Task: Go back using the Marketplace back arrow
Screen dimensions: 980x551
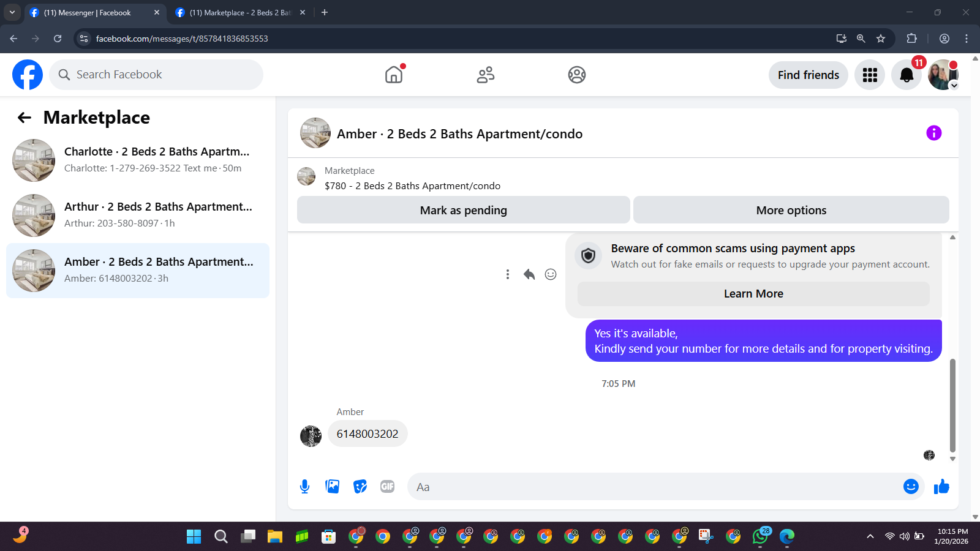Action: [24, 118]
